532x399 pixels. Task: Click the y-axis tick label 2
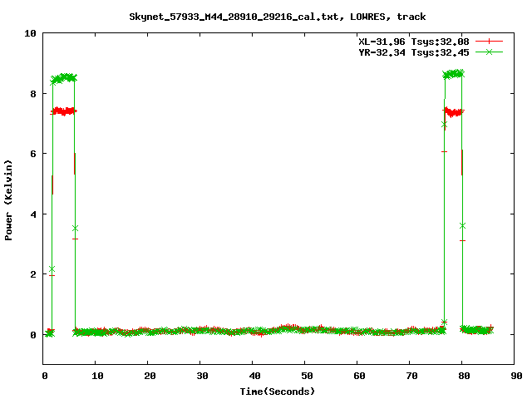coord(33,274)
